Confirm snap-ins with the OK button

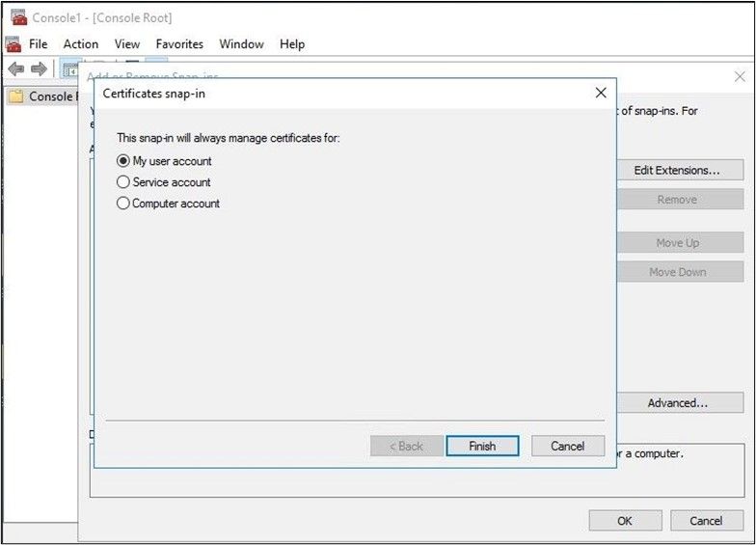pos(625,521)
